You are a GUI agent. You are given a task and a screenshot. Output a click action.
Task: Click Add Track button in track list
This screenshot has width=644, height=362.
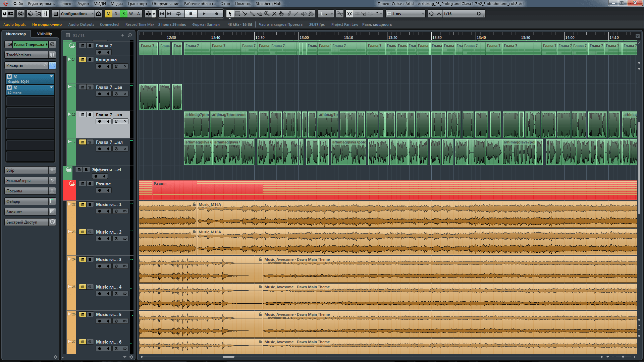[122, 35]
